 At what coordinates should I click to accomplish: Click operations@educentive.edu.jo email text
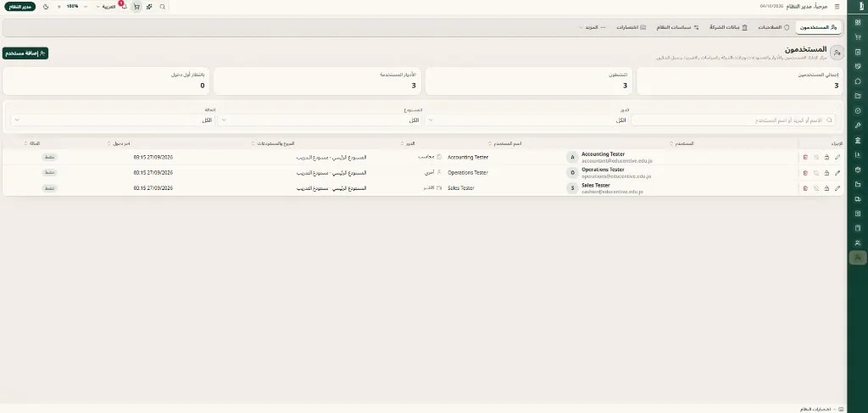[617, 176]
